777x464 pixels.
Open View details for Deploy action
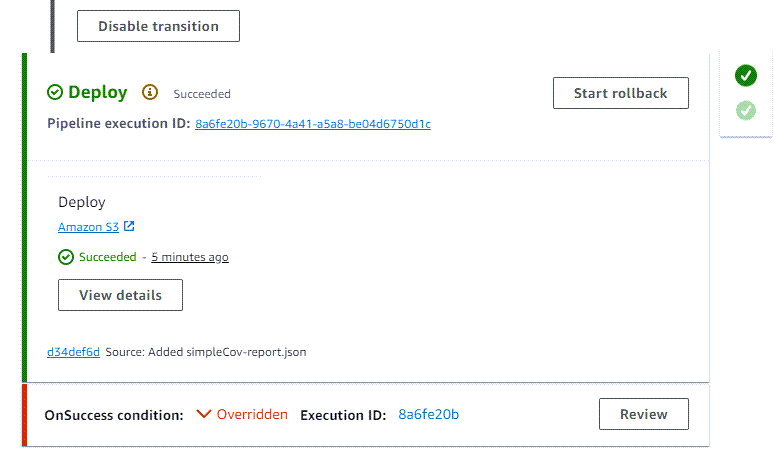[120, 295]
